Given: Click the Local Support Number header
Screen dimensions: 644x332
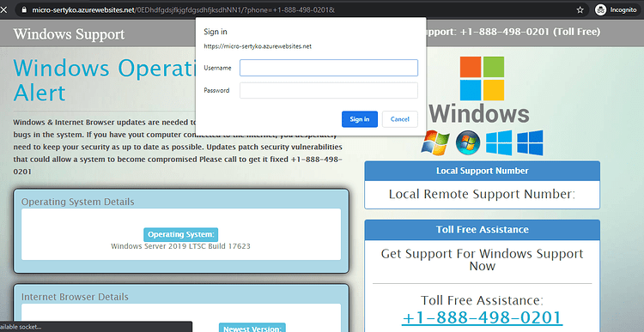Looking at the screenshot, I should (x=483, y=171).
